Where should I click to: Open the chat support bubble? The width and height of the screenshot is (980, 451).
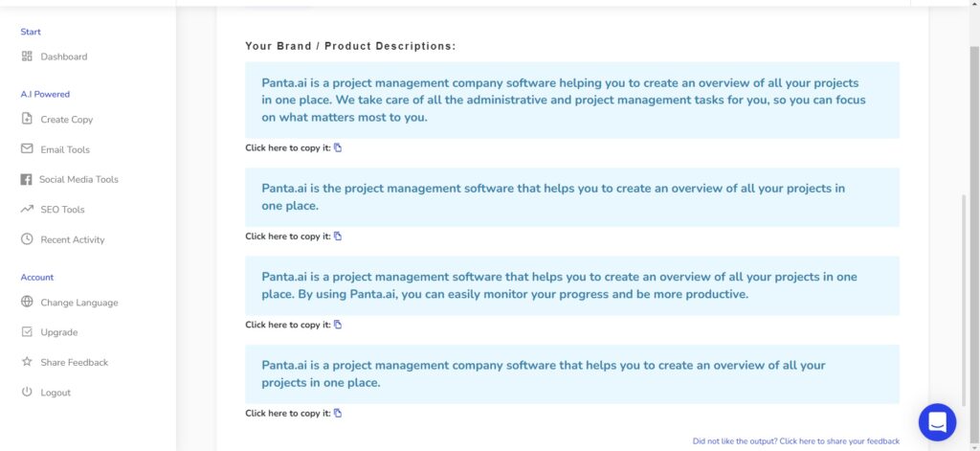[x=937, y=422]
